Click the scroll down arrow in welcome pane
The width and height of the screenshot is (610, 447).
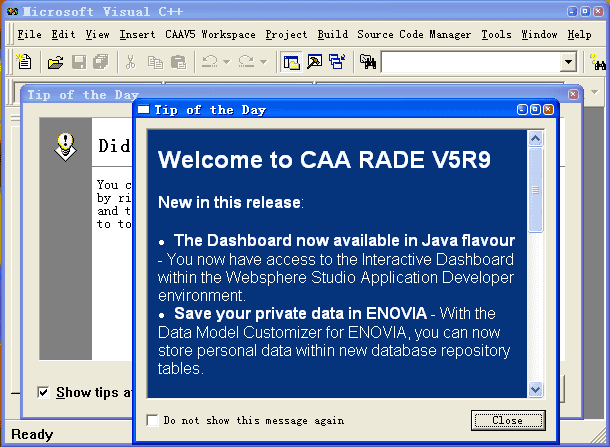(x=536, y=389)
